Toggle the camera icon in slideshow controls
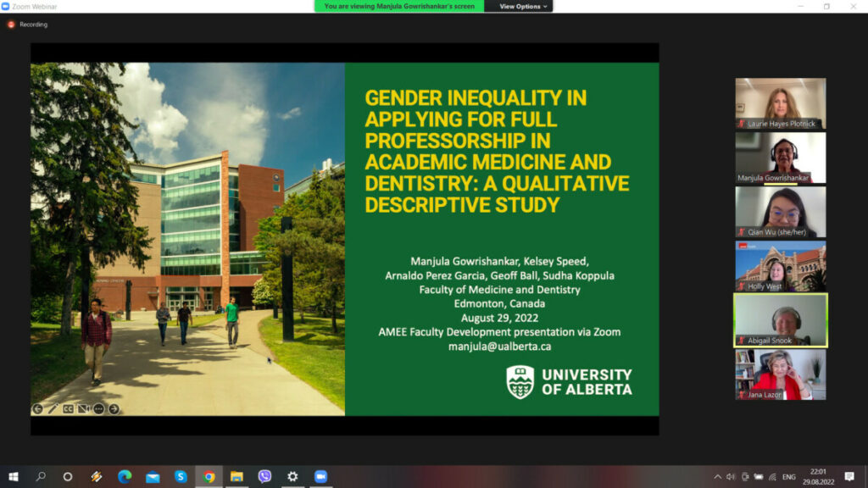This screenshot has width=868, height=488. coord(83,408)
